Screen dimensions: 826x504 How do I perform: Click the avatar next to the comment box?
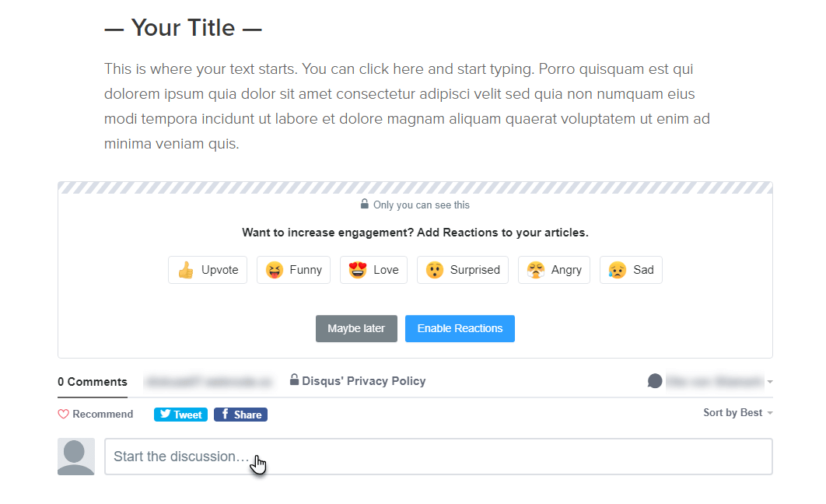click(75, 457)
